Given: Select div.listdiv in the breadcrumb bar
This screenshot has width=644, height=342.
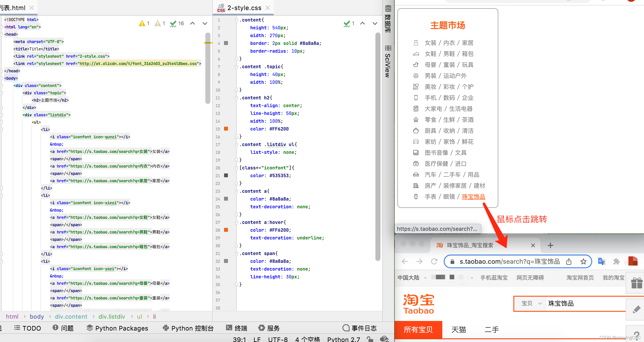Looking at the screenshot, I should tap(112, 317).
